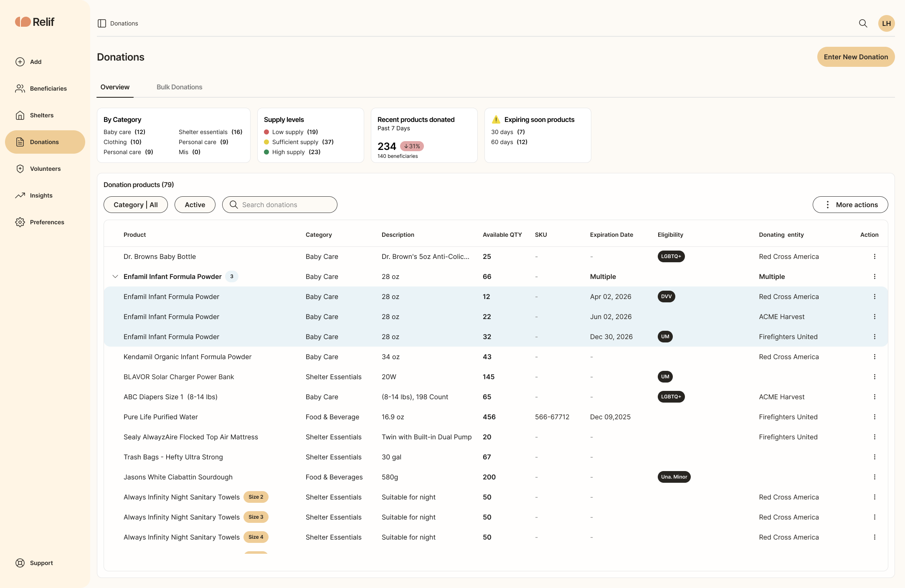Click the Shelters house icon
This screenshot has height=588, width=905.
[x=20, y=115]
